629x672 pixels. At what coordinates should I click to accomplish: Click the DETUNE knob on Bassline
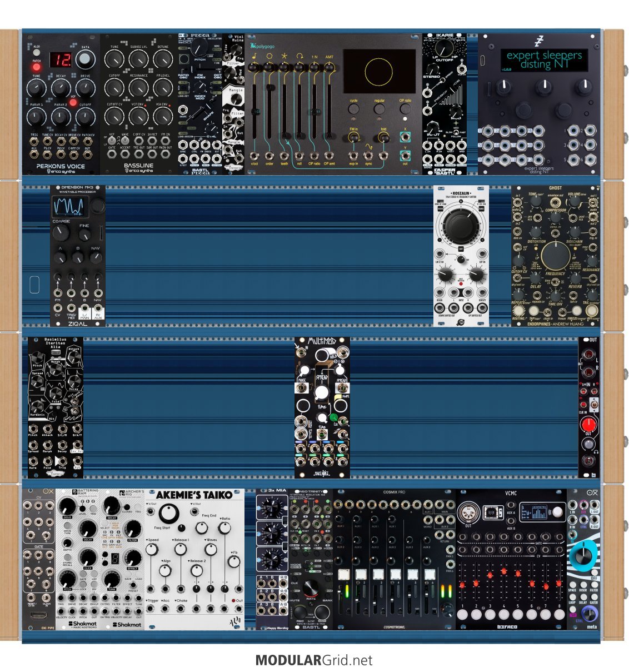163,59
